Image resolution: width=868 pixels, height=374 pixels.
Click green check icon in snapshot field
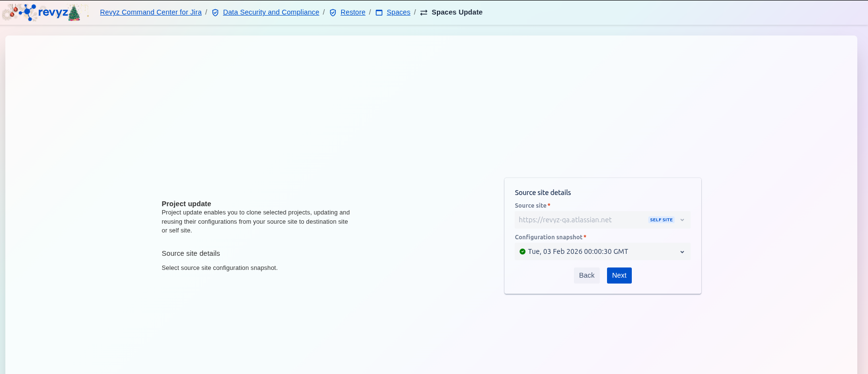tap(522, 251)
